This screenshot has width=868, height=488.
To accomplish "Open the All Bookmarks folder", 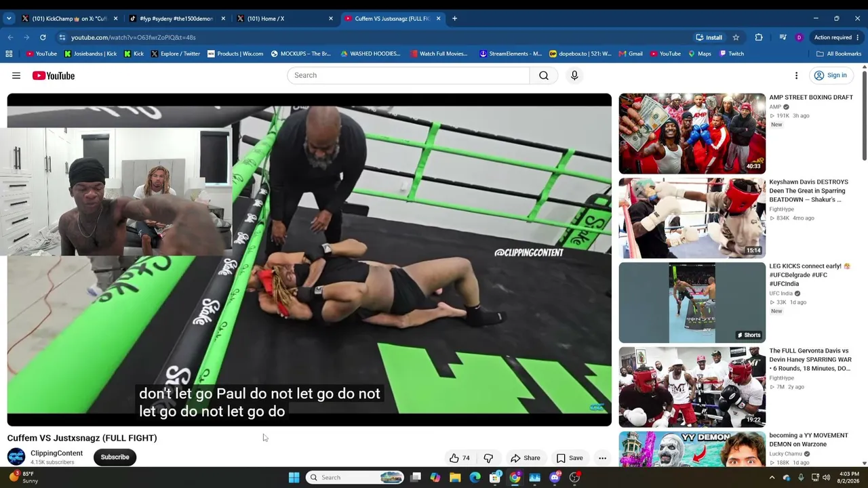I will pos(839,54).
